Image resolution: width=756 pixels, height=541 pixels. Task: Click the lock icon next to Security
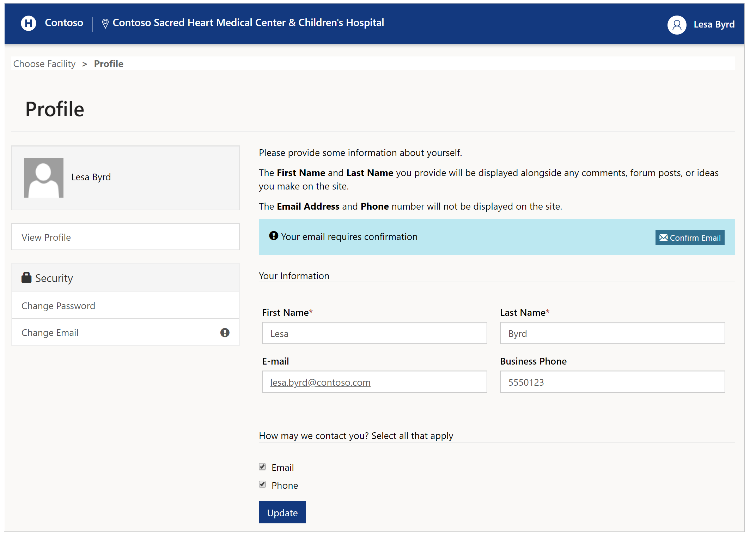(x=26, y=277)
